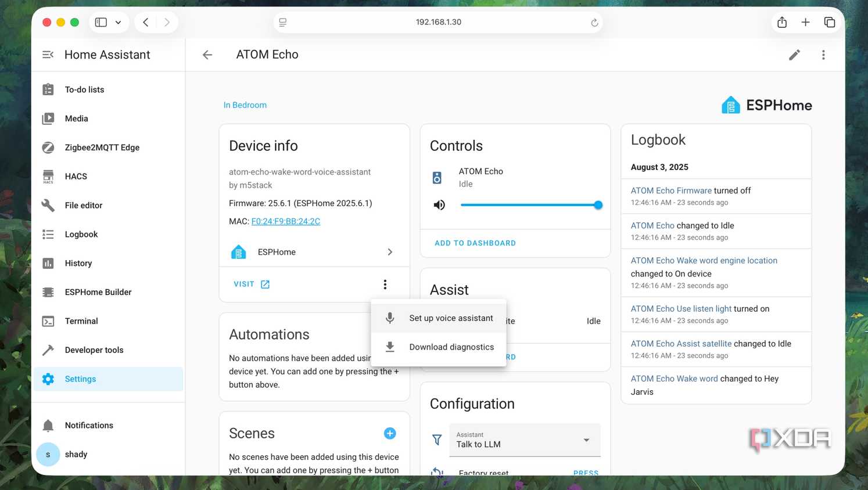The height and width of the screenshot is (490, 868).
Task: Click ADD TO DASHBOARD in Controls
Action: (x=475, y=243)
